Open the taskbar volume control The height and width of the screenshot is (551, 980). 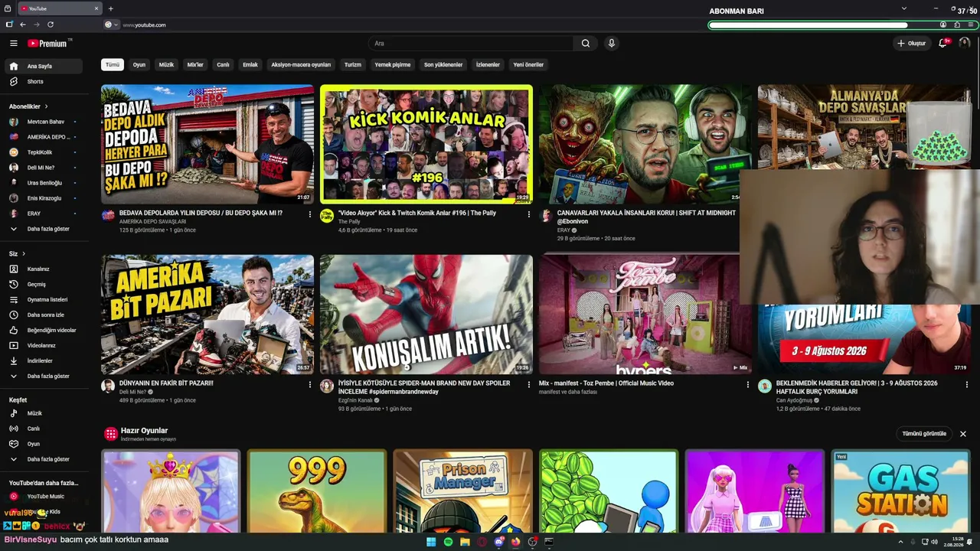tap(935, 542)
